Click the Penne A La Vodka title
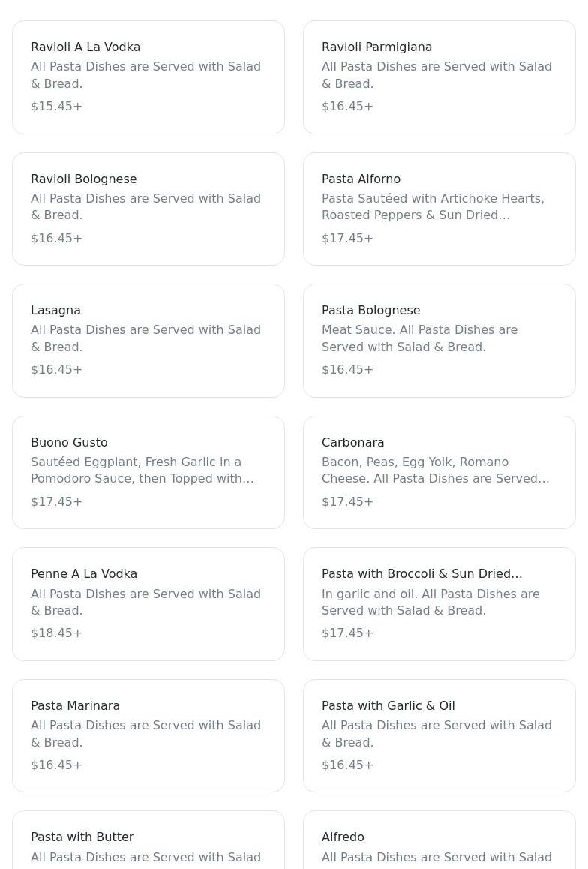This screenshot has height=869, width=588. tap(84, 574)
